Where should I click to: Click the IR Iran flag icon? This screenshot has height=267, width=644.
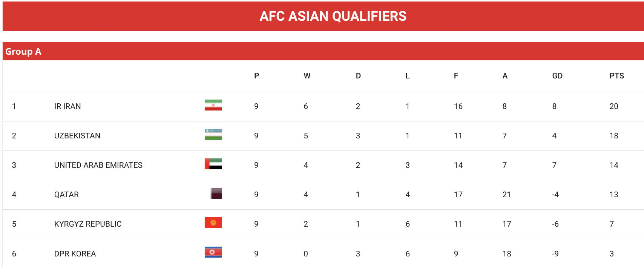tap(213, 105)
